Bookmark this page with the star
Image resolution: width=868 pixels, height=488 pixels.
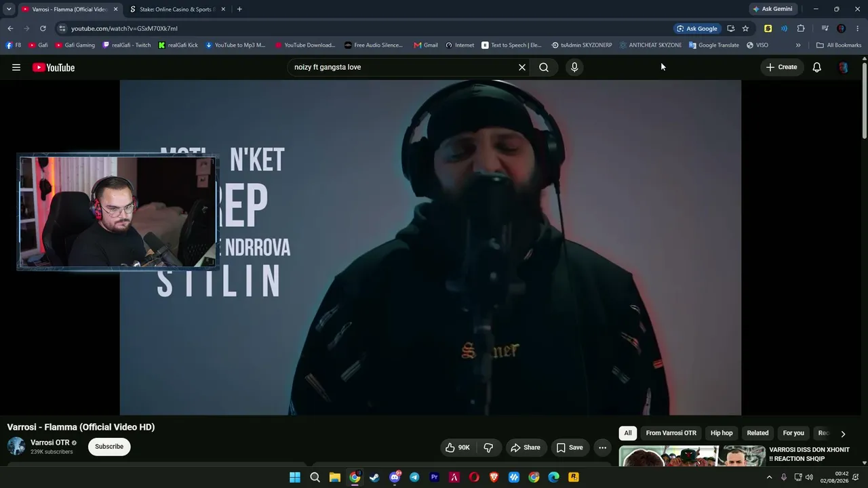coord(745,28)
